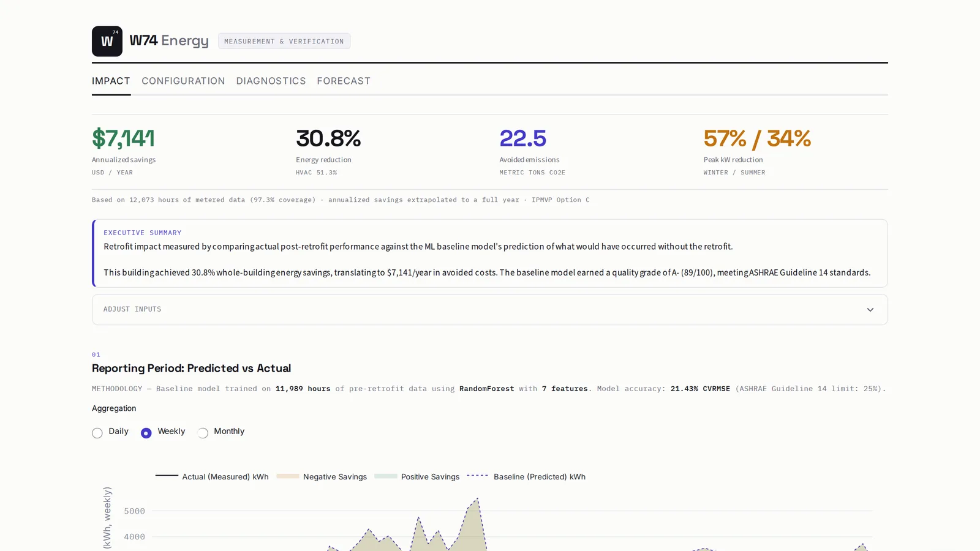Expand the Adjust Inputs panel
Screen dimensions: 980x551
point(489,309)
